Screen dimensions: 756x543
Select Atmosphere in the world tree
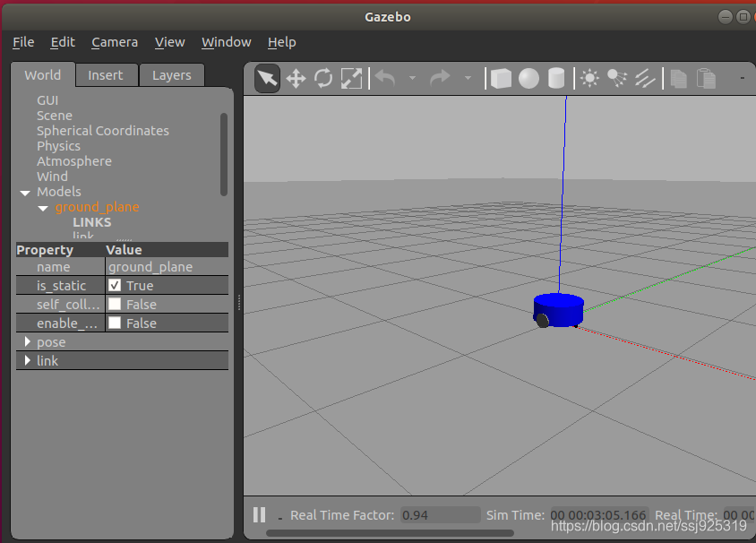tap(74, 161)
